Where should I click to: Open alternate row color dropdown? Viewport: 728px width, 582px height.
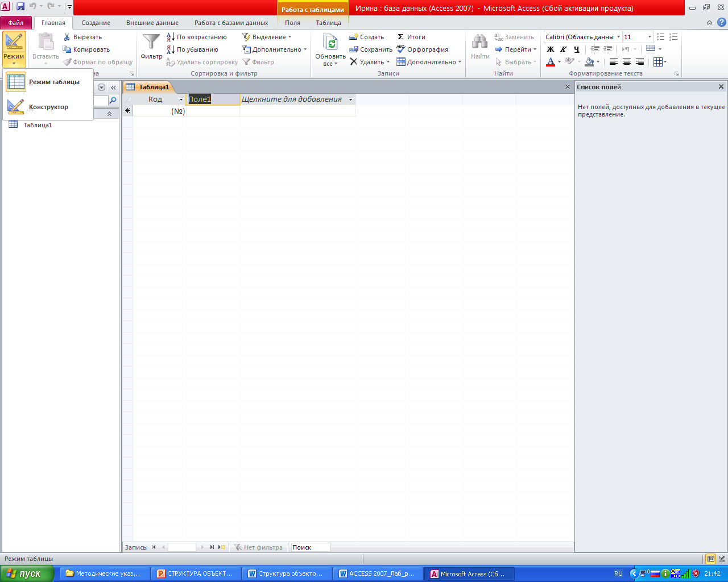[x=654, y=49]
